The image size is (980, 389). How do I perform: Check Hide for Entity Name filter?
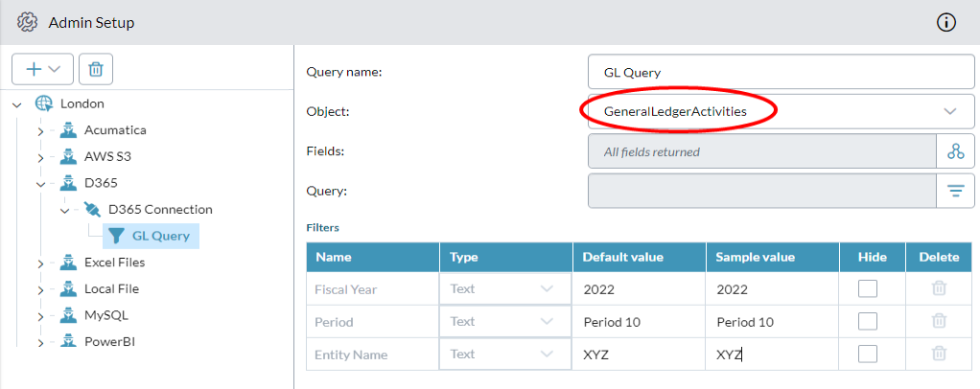(x=868, y=354)
